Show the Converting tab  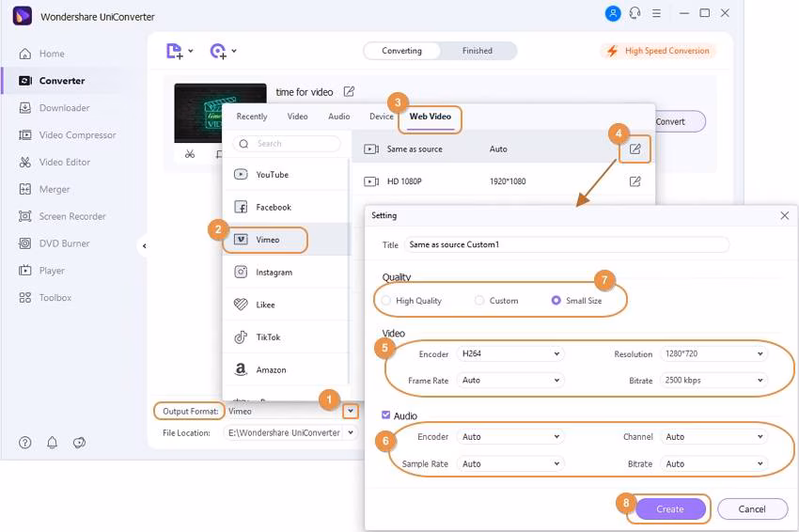(x=402, y=51)
